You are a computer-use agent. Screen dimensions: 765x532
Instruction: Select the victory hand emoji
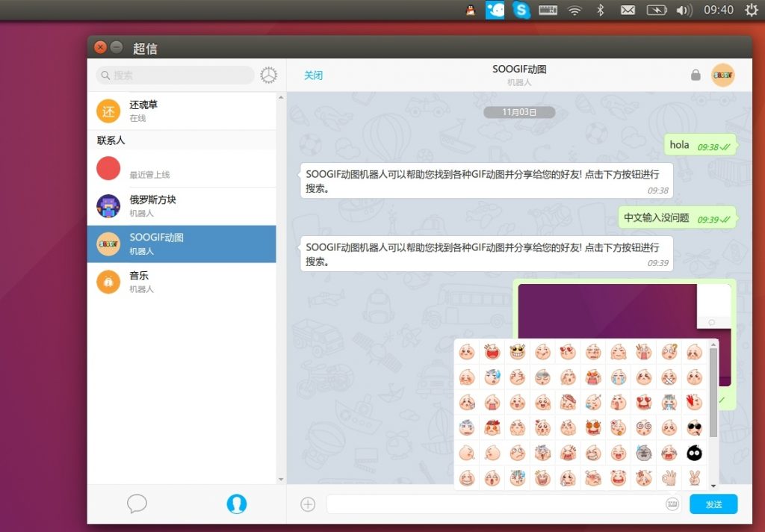pyautogui.click(x=694, y=477)
